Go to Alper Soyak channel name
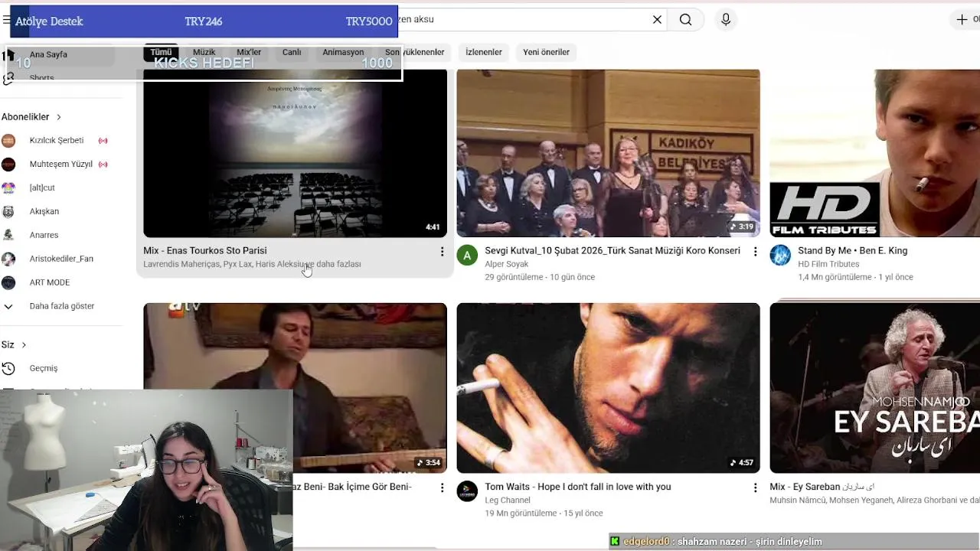This screenshot has height=551, width=980. click(x=506, y=264)
